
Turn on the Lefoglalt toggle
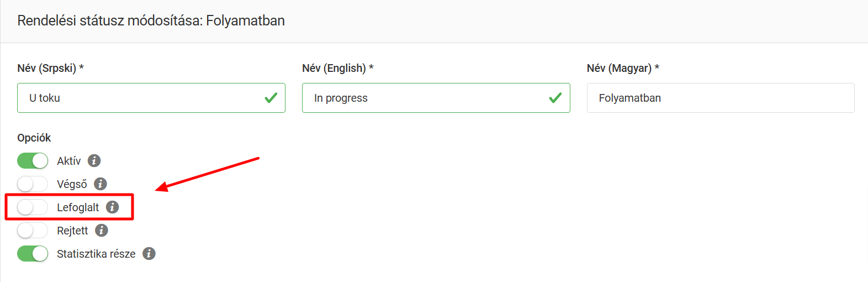(33, 207)
